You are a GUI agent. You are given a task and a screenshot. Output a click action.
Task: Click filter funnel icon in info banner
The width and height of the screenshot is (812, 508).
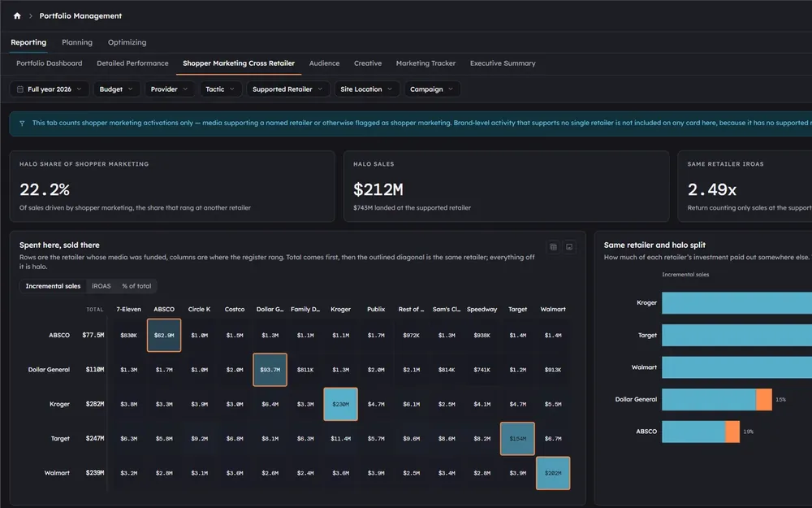click(x=22, y=124)
